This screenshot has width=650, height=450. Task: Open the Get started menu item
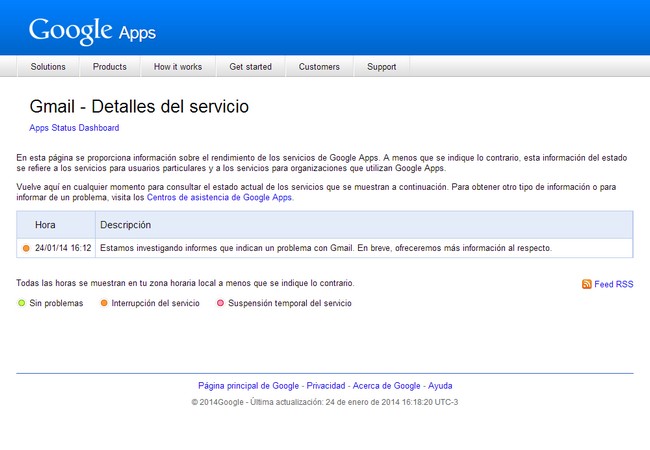250,67
